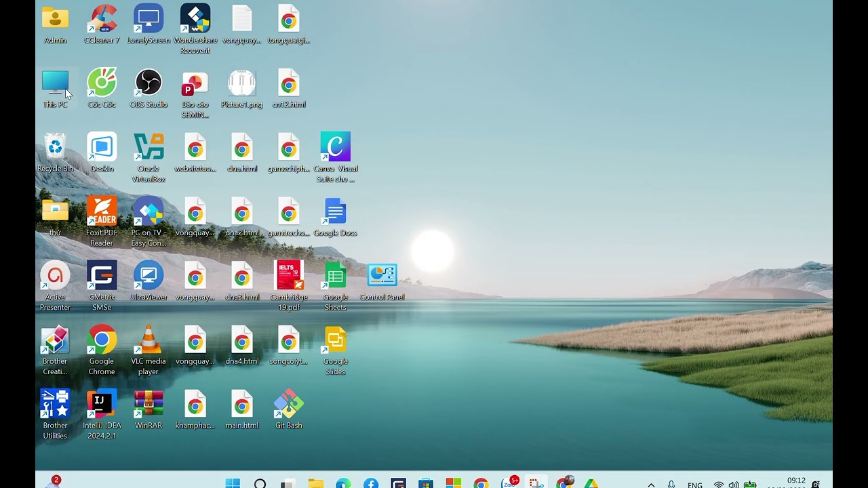Select the Foxit PDF Reader icon
Screen dimensions: 868x488
102,222
